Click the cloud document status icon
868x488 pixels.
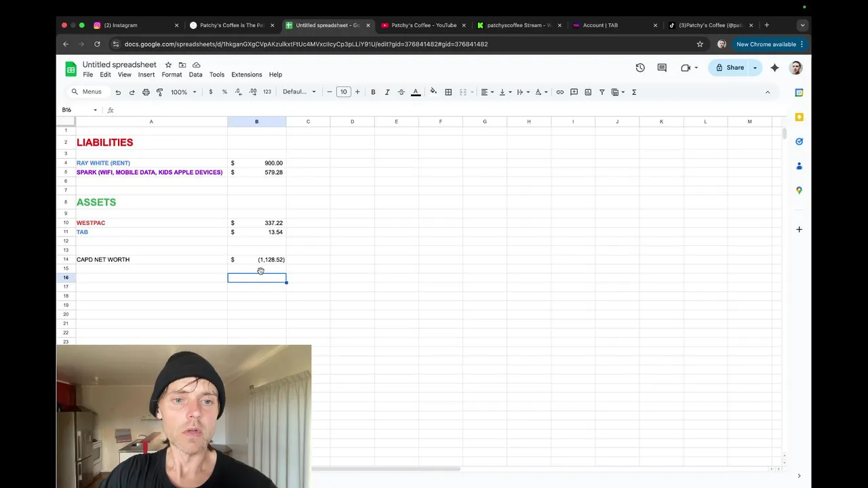coord(197,65)
